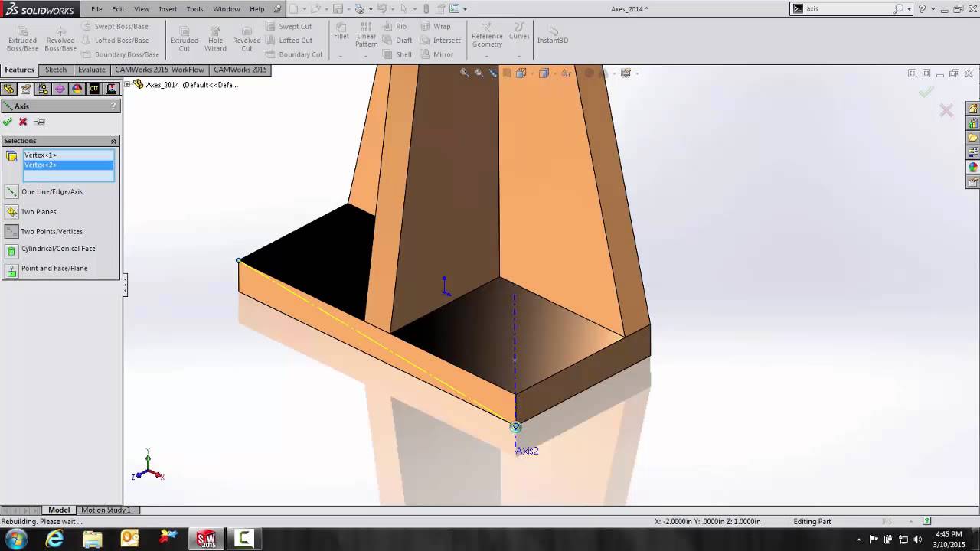Open the DimXpertManager tab icon

point(60,89)
